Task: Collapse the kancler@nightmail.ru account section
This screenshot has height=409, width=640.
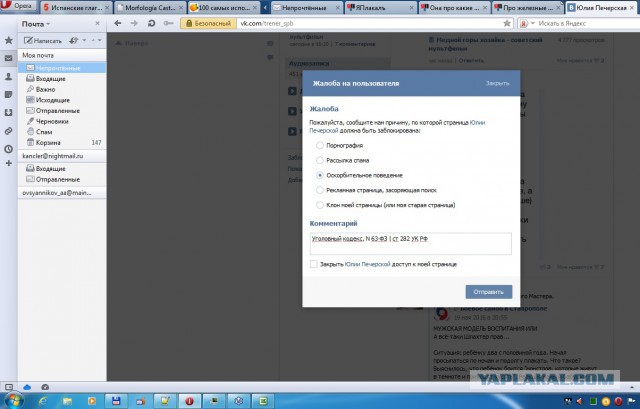Action: (62, 156)
